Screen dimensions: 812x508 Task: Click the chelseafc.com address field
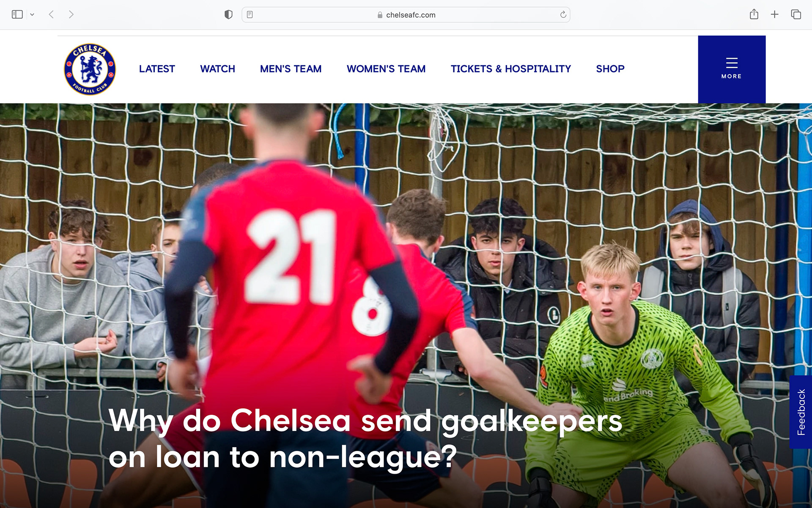[x=406, y=14]
